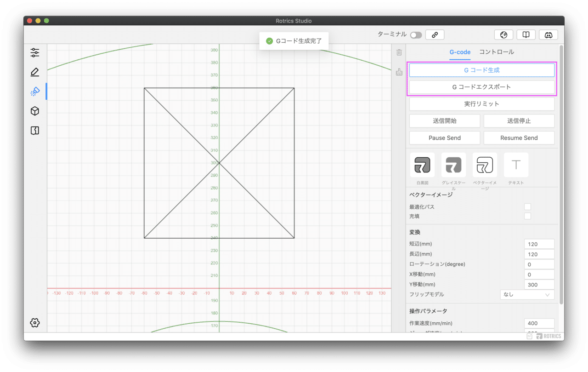The width and height of the screenshot is (588, 372).
Task: Switch to the G-code tab
Action: coord(460,52)
